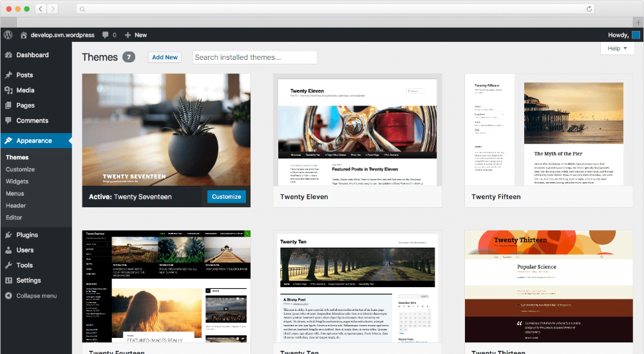Screen dimensions: 644x354
Task: Click the plus icon next to New
Action: (x=128, y=35)
